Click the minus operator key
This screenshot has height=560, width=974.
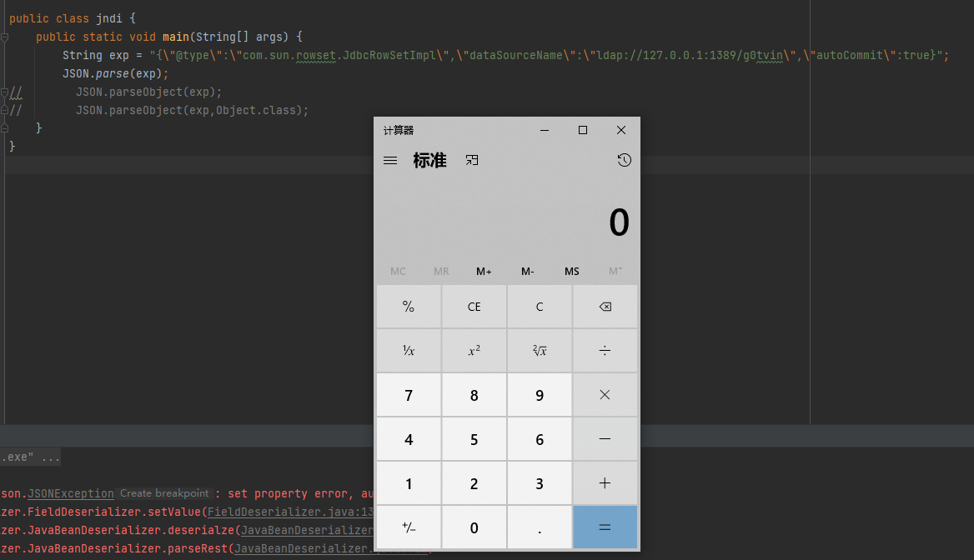click(x=605, y=439)
